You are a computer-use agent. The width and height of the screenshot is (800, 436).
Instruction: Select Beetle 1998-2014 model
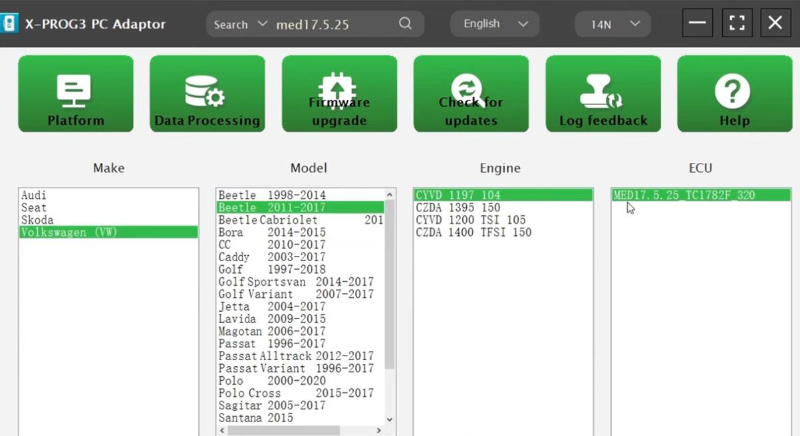[x=300, y=195]
